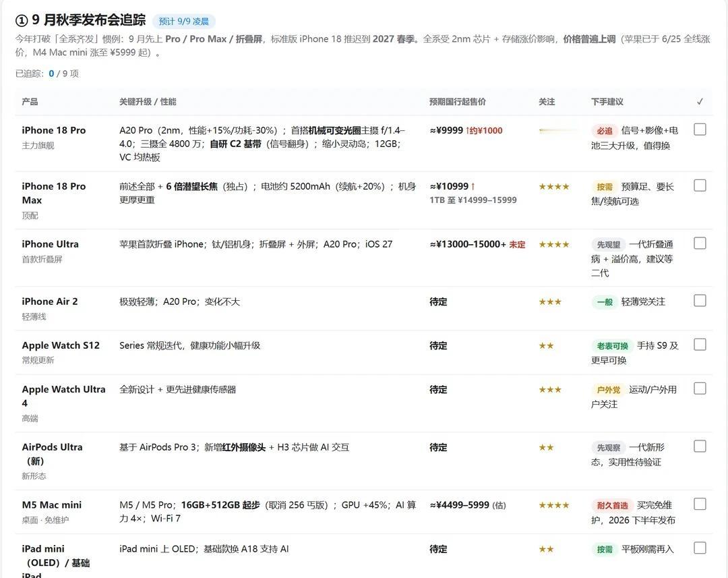This screenshot has width=728, height=578.
Task: Click the 一般 tag for iPhone Air 2
Action: [604, 302]
